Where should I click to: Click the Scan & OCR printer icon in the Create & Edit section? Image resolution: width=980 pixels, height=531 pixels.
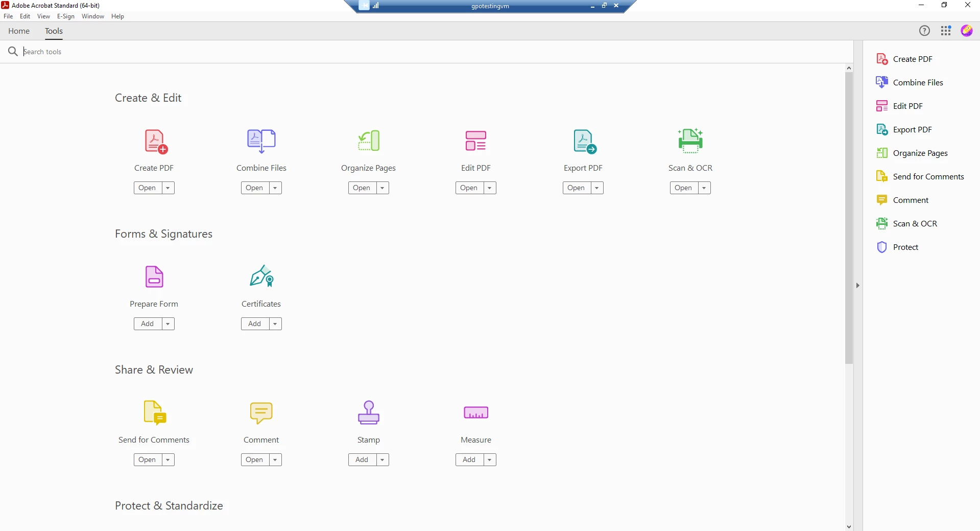coord(690,141)
